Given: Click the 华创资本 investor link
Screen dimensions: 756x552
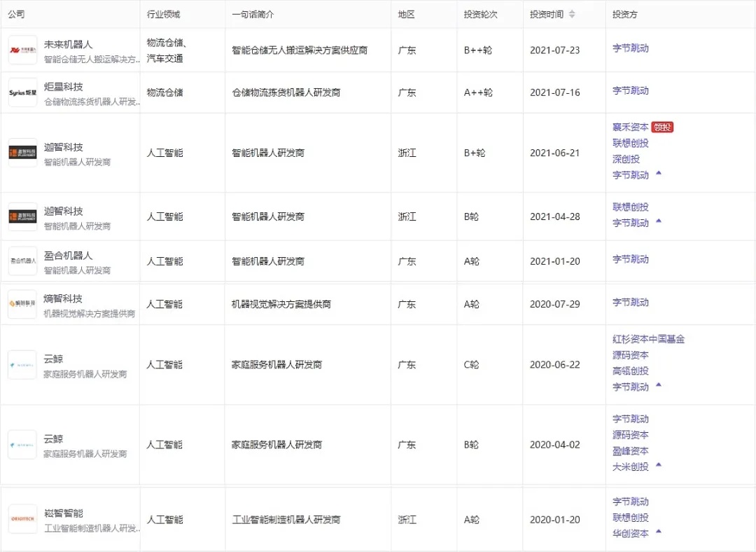Looking at the screenshot, I should point(631,534).
